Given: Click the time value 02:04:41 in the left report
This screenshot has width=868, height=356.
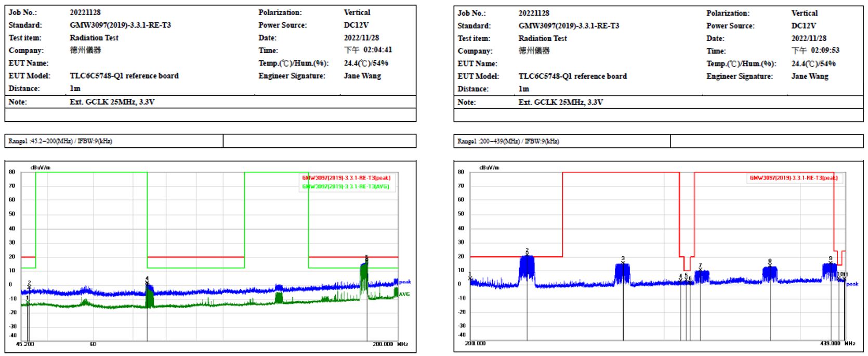Looking at the screenshot, I should pos(375,50).
